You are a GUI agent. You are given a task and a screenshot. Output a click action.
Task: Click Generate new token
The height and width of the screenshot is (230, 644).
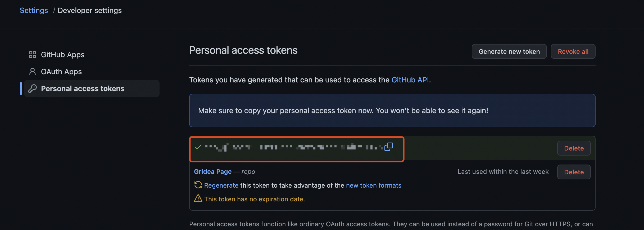[x=509, y=51]
